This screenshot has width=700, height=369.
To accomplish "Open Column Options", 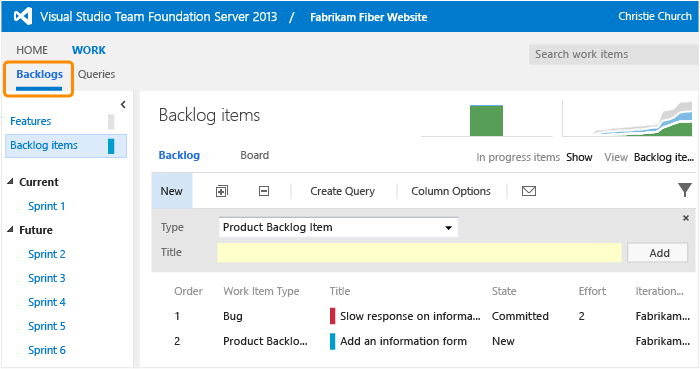I will [451, 191].
